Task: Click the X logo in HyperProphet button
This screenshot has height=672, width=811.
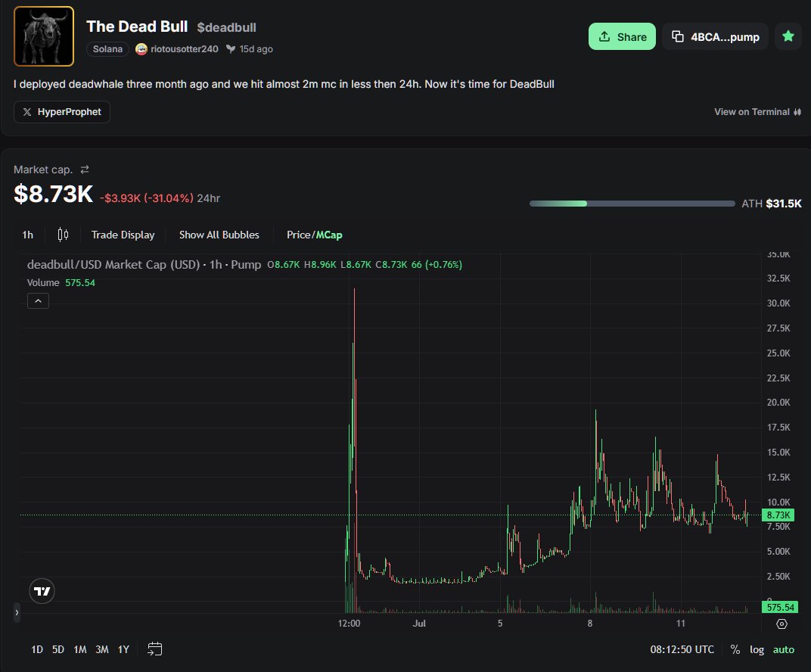Action: click(27, 112)
